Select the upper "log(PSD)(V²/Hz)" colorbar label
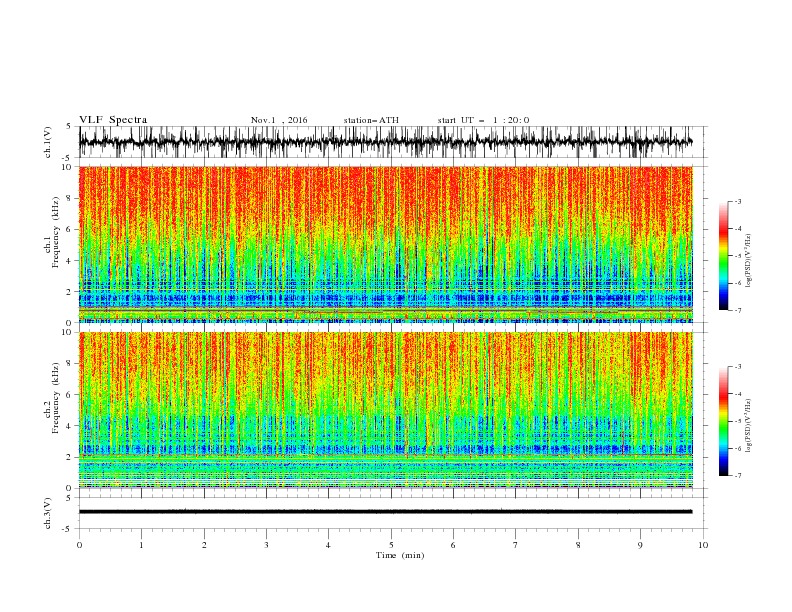Viewport: 792px width, 612px height. (749, 261)
